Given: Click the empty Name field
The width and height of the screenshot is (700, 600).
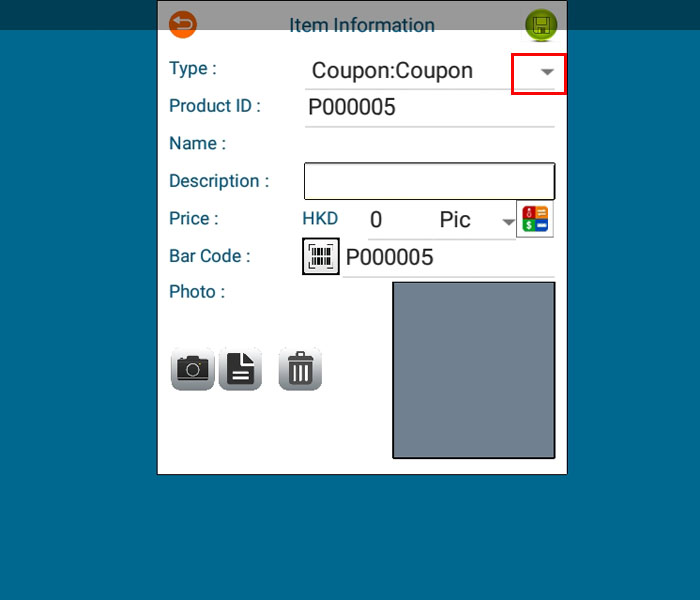Looking at the screenshot, I should (429, 144).
